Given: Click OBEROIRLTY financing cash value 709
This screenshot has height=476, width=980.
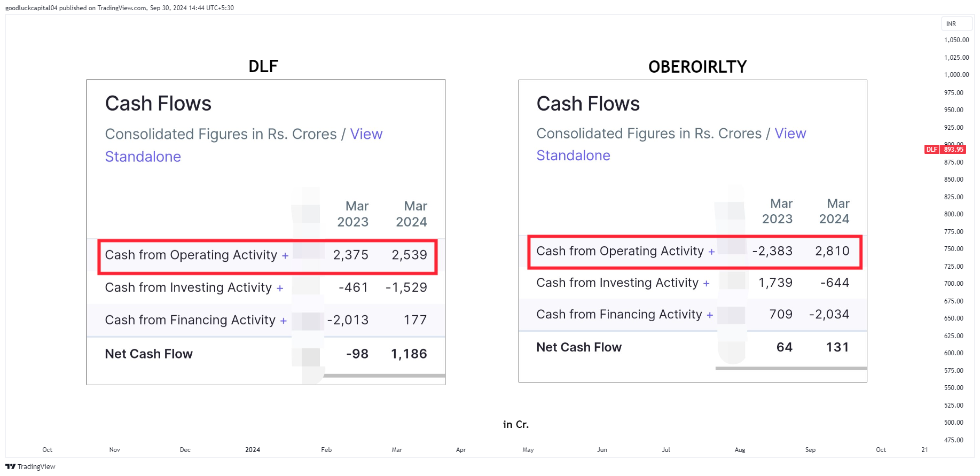Looking at the screenshot, I should [x=781, y=314].
